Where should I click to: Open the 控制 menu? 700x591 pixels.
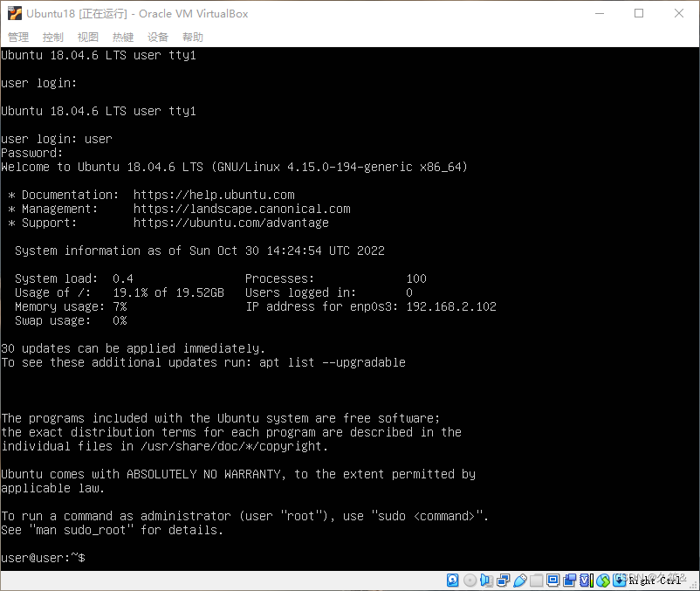pyautogui.click(x=53, y=37)
